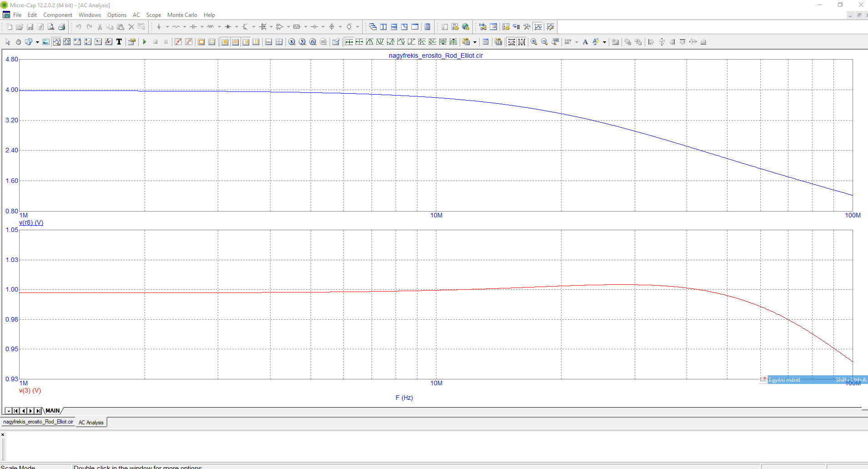Viewport: 868px width, 469px height.
Task: Select the Text mode T icon
Action: (119, 42)
